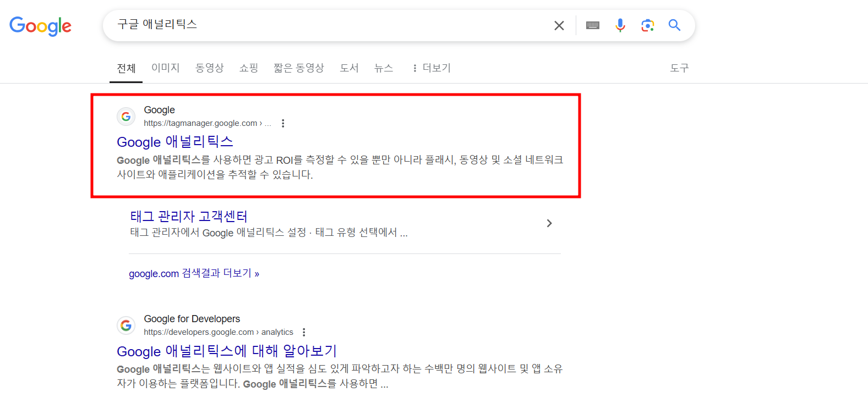Click the Google for Developers site name
Image resolution: width=868 pixels, height=414 pixels.
pos(192,319)
